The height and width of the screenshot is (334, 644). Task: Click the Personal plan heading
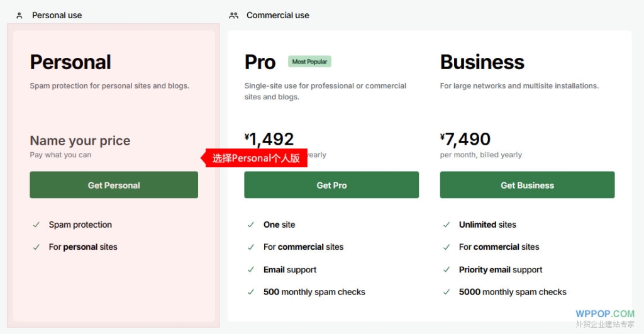tap(70, 62)
